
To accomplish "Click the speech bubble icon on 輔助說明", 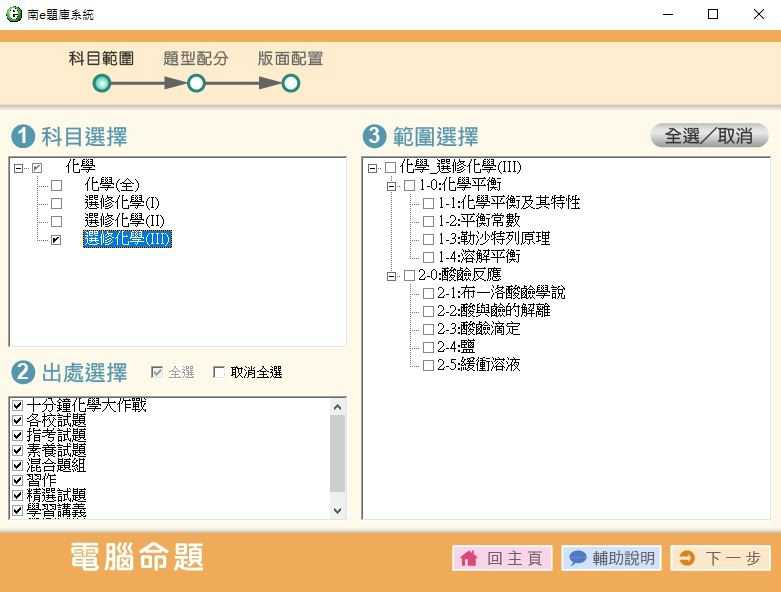I will point(577,558).
